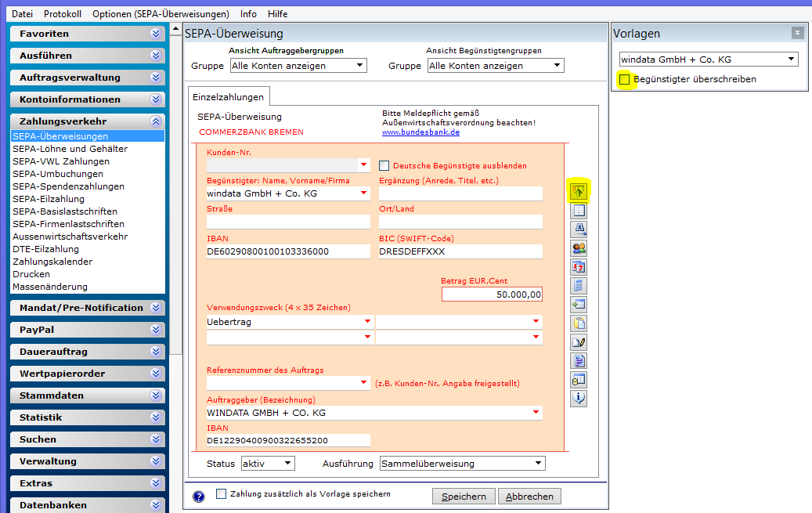The width and height of the screenshot is (812, 513).
Task: Click the Betrag EUR,Cent amount field
Action: (492, 294)
